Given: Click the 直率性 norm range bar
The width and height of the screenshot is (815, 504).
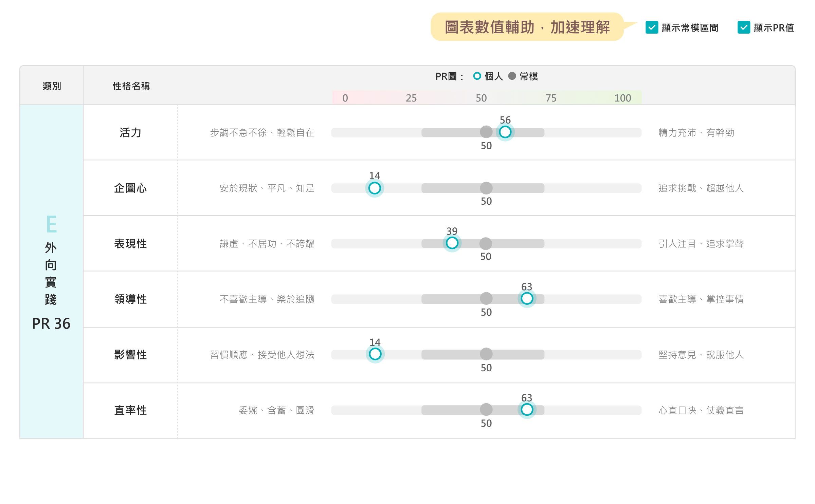Looking at the screenshot, I should (448, 410).
